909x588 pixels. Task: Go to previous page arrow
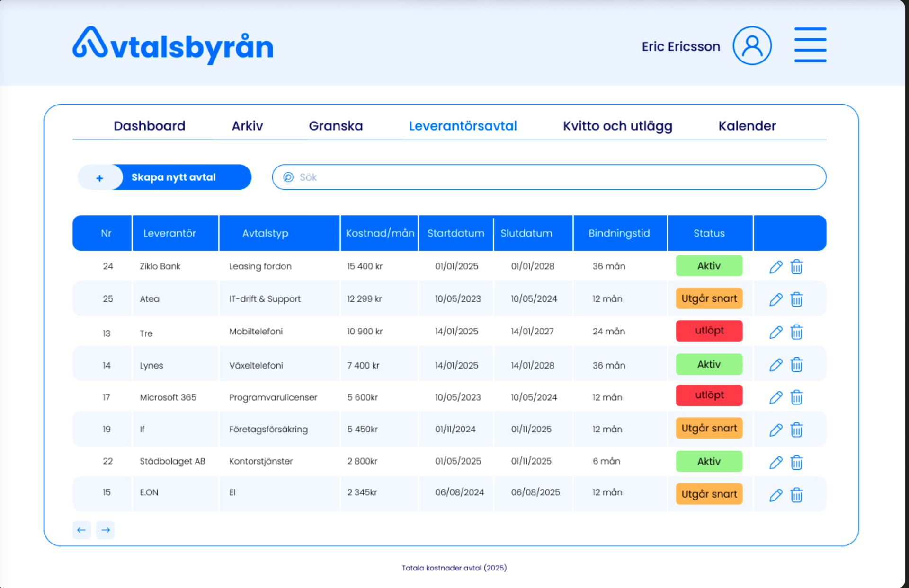[x=81, y=530]
